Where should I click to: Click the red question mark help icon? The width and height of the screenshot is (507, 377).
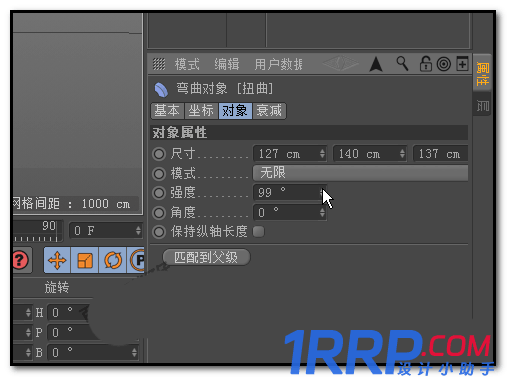point(20,260)
